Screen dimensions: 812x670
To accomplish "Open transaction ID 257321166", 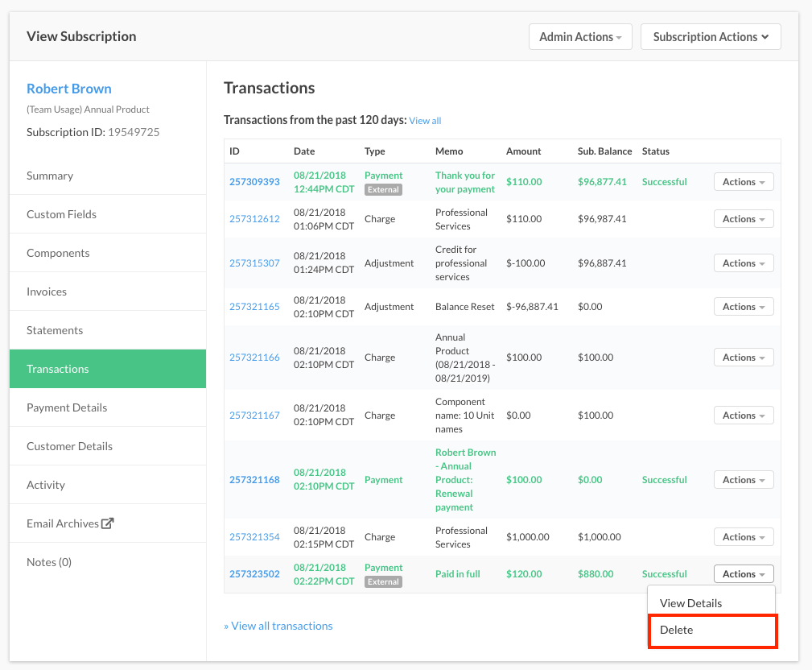I will pos(254,358).
